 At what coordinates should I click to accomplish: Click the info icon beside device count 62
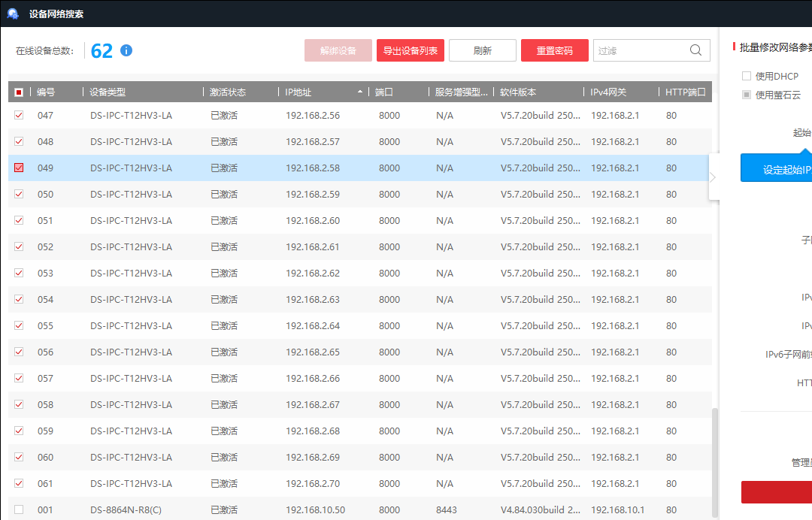126,50
